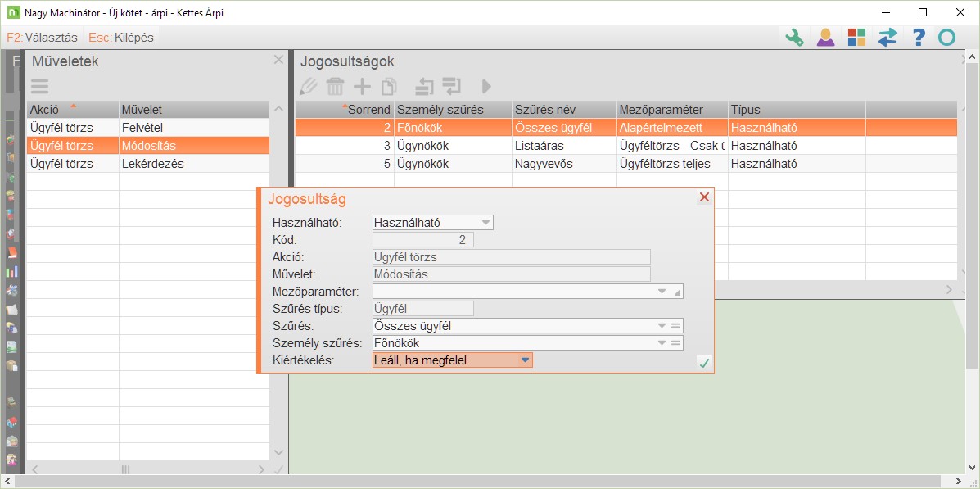Expand the Mezőparaméter dropdown

coord(662,292)
